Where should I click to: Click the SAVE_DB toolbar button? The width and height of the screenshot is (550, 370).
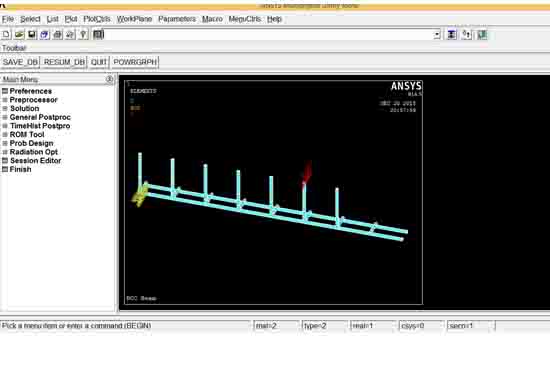(x=20, y=62)
